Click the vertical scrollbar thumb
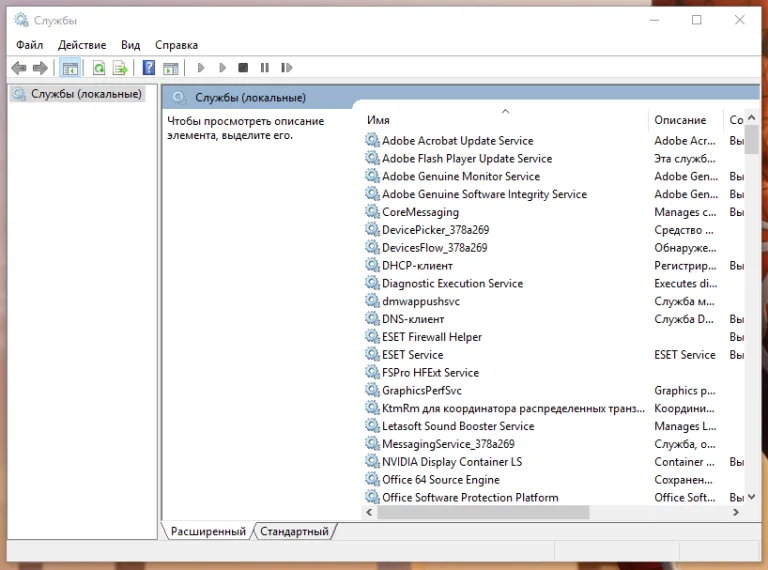This screenshot has width=768, height=570. tap(752, 140)
